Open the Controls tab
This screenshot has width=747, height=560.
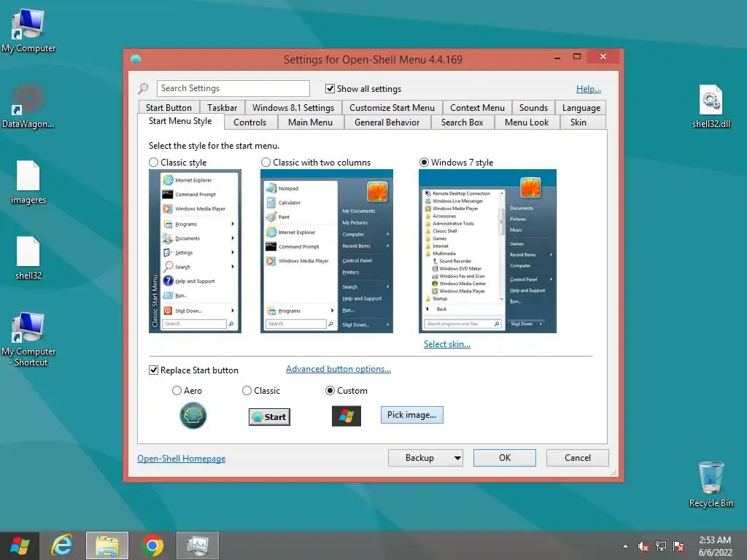click(249, 122)
